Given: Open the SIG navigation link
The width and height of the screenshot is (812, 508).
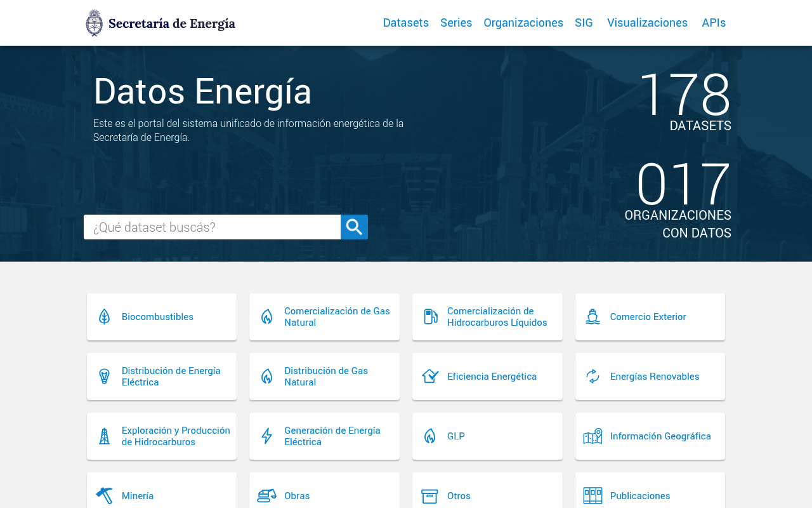Looking at the screenshot, I should click(x=584, y=23).
